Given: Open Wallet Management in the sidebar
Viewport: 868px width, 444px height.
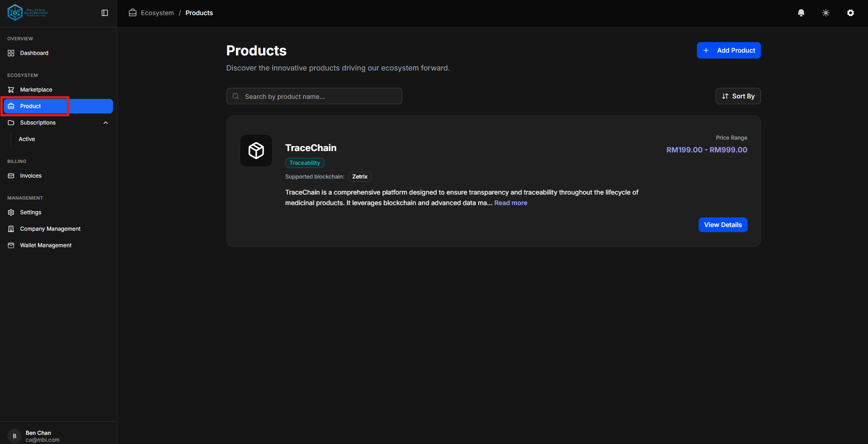Looking at the screenshot, I should click(x=45, y=245).
